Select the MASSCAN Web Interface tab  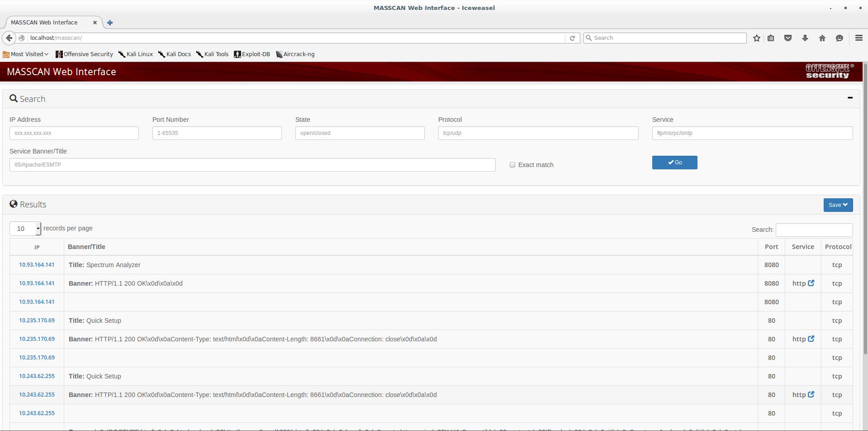pos(44,23)
